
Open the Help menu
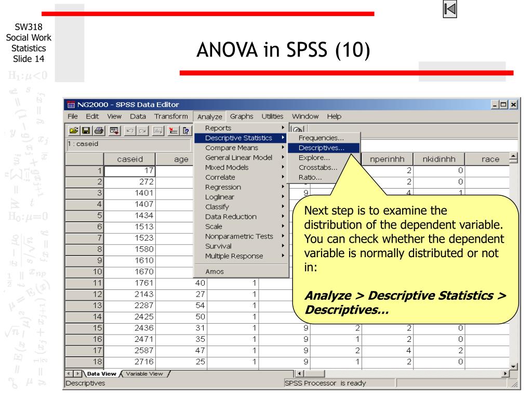(334, 116)
